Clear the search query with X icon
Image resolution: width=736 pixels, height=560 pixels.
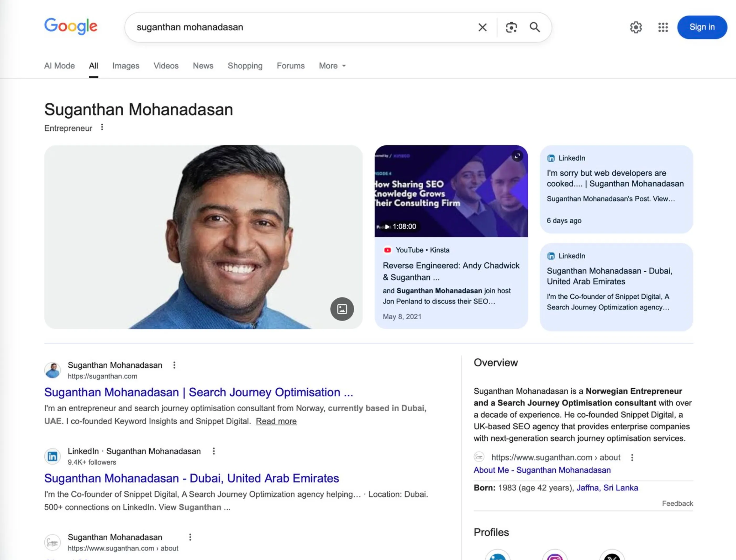point(482,27)
